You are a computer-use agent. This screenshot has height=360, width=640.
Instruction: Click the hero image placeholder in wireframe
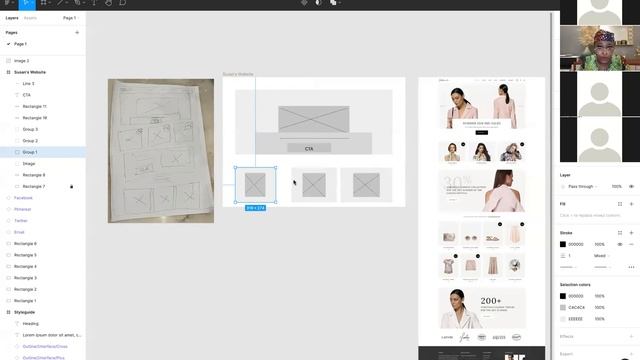[314, 119]
